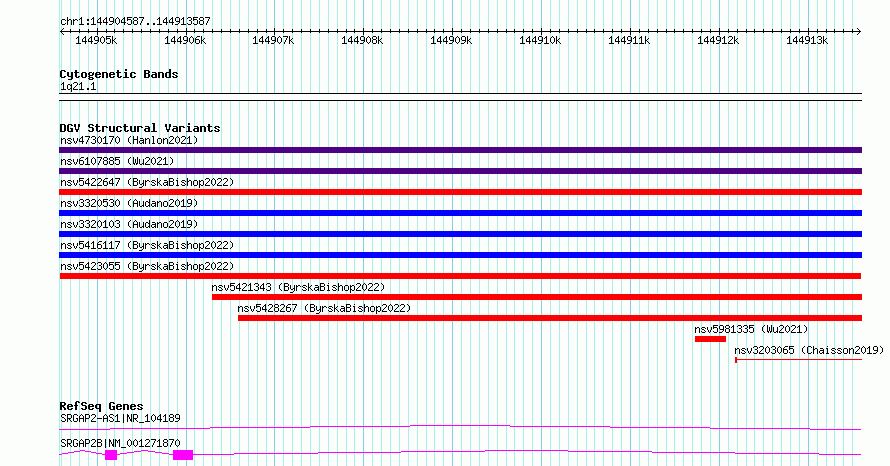Click the SRGAP2B|NM_001271870 gene label

(120, 443)
